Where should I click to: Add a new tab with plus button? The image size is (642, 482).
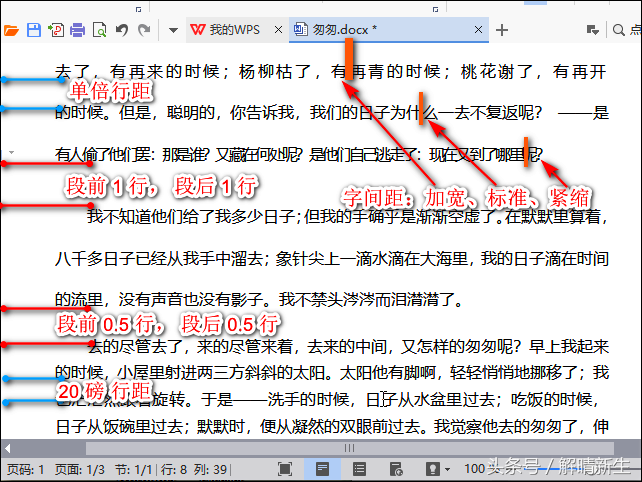[502, 30]
